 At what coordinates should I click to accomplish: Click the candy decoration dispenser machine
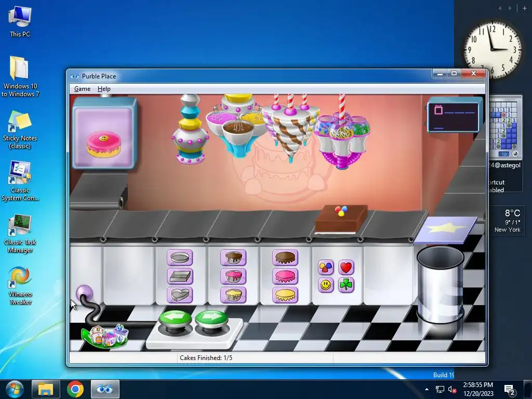pos(342,136)
